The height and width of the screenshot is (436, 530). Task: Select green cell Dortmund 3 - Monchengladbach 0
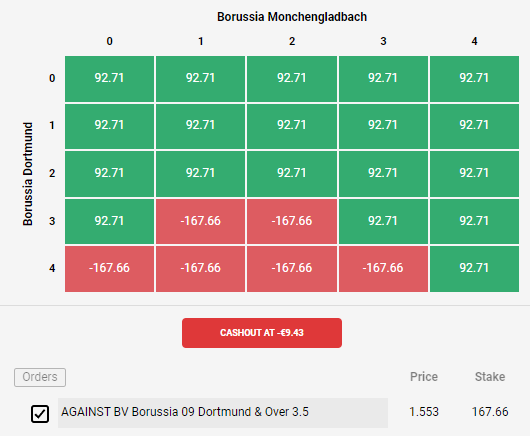click(110, 221)
